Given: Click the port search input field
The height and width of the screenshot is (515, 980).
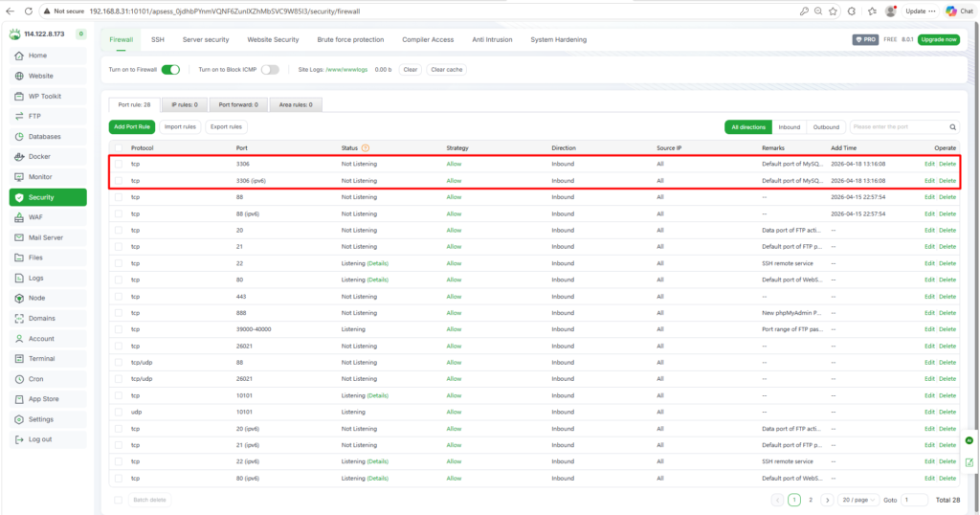Looking at the screenshot, I should click(897, 126).
